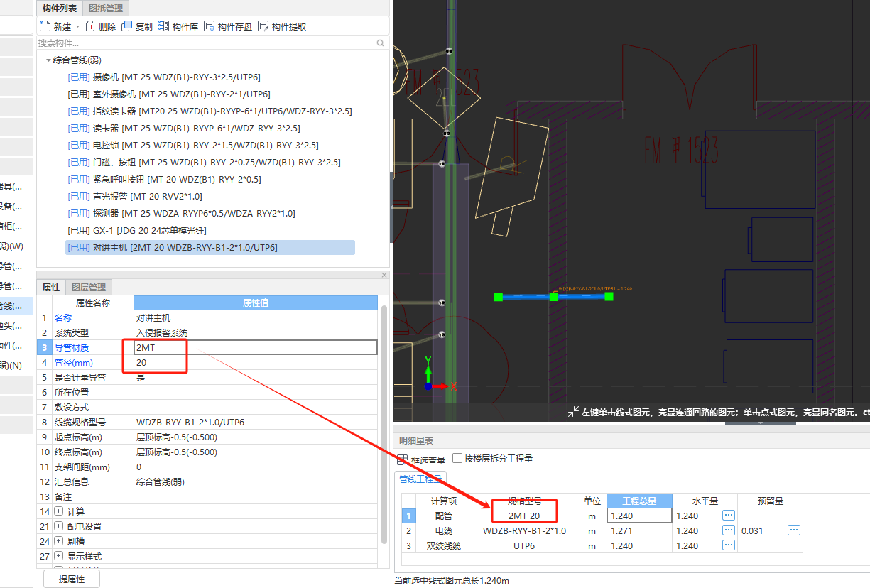Click the 汇总信息 value 综合管线(弱)
Screen dimensions: 870x588
[x=256, y=481]
